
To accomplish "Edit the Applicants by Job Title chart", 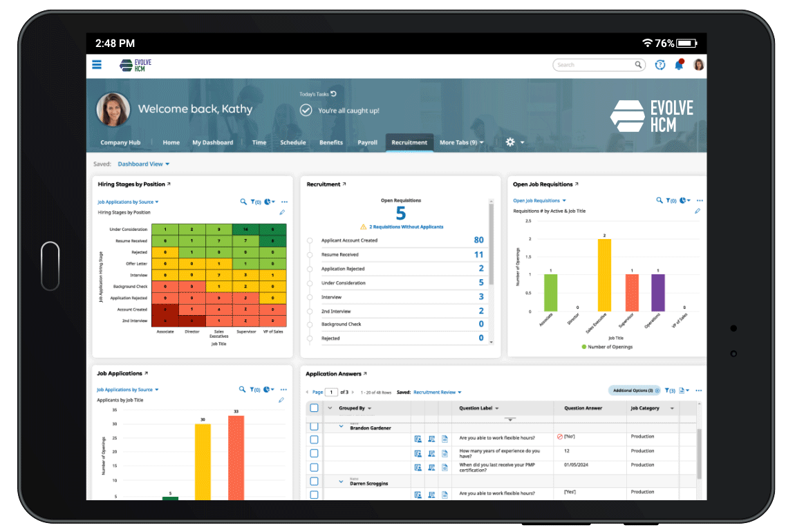I will coord(281,400).
